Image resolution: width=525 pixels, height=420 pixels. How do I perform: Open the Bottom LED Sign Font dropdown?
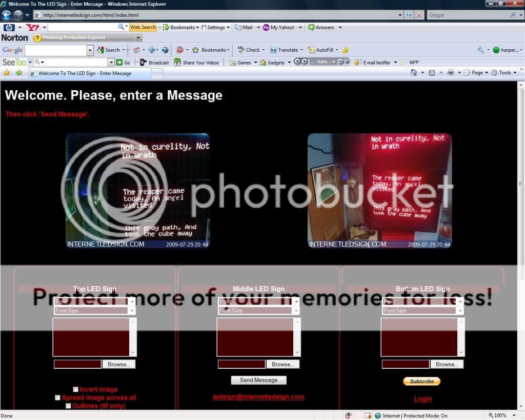point(422,302)
